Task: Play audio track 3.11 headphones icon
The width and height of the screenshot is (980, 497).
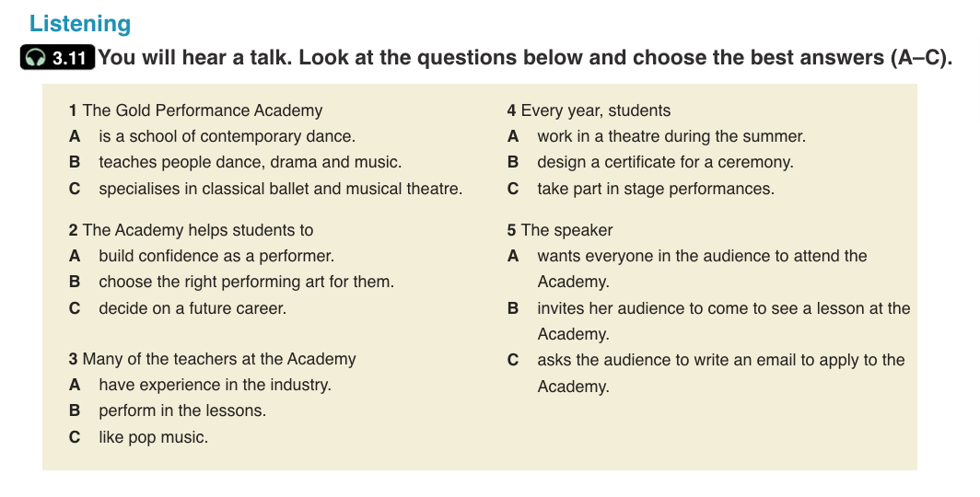Action: pos(36,58)
